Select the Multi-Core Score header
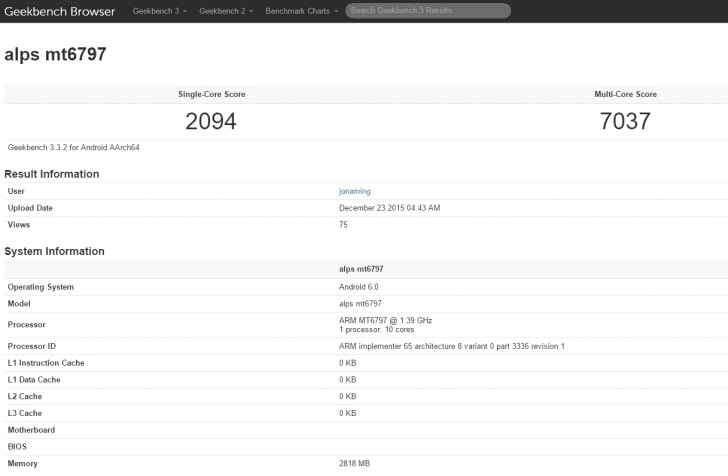This screenshot has width=728, height=476. (x=625, y=94)
